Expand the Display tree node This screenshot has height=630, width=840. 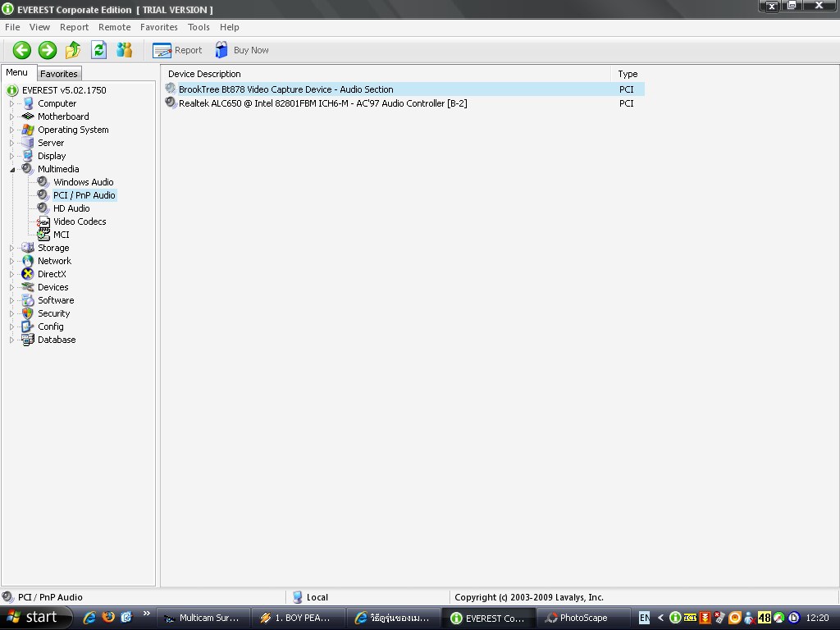(x=11, y=156)
